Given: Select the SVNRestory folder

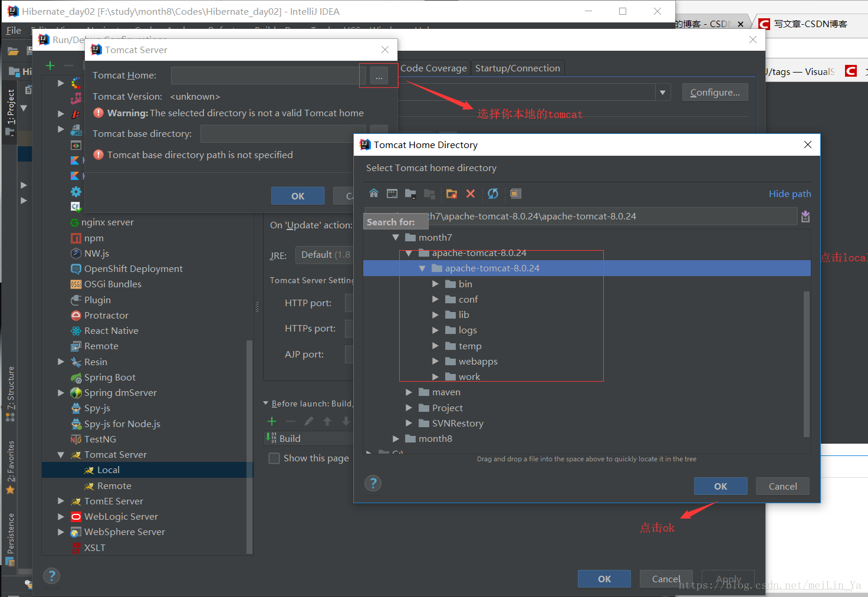Looking at the screenshot, I should (458, 424).
